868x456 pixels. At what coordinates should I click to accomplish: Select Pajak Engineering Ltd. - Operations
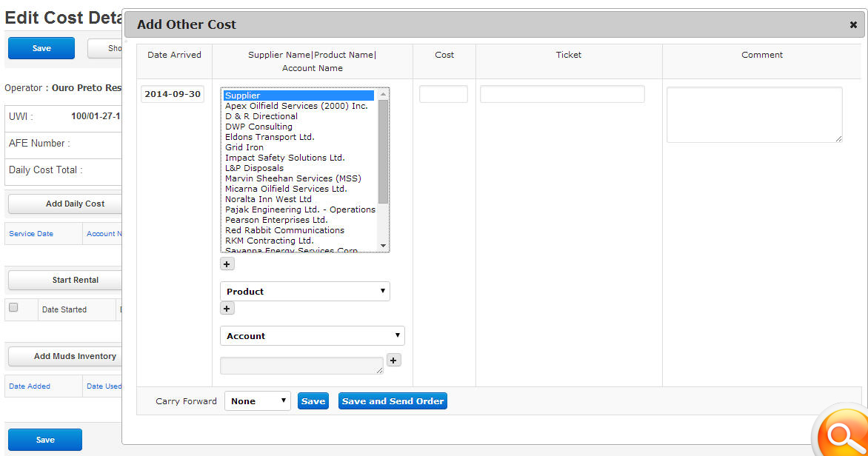point(300,209)
